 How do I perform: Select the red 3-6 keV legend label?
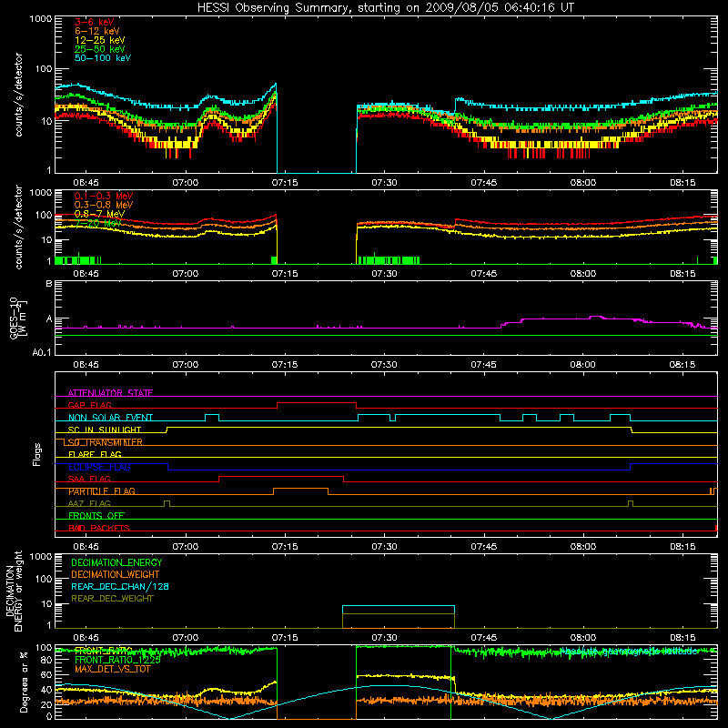click(x=95, y=22)
